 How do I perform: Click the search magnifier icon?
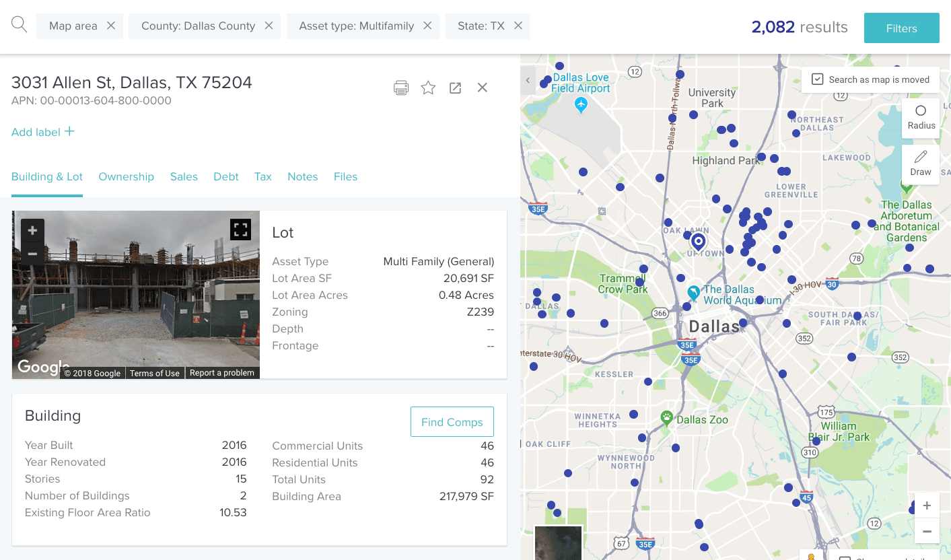tap(20, 26)
